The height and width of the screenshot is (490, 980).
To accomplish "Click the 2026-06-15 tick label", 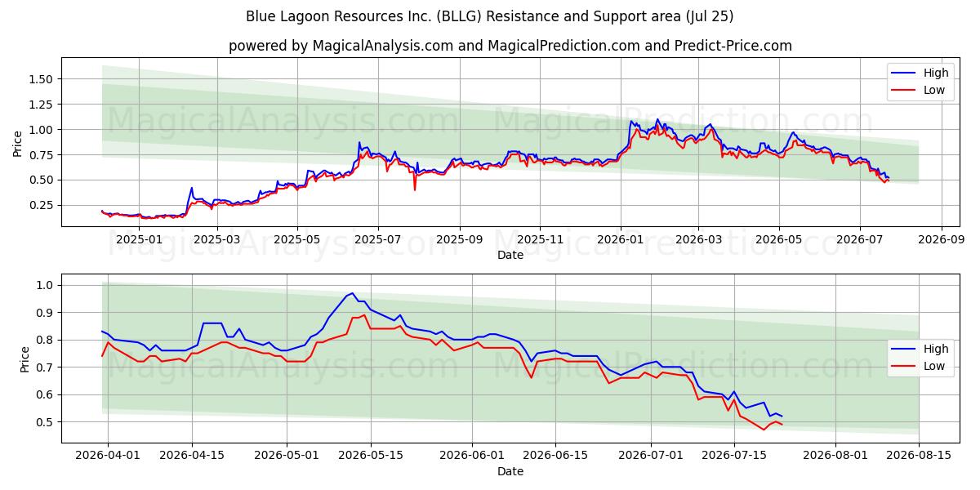I will [556, 456].
